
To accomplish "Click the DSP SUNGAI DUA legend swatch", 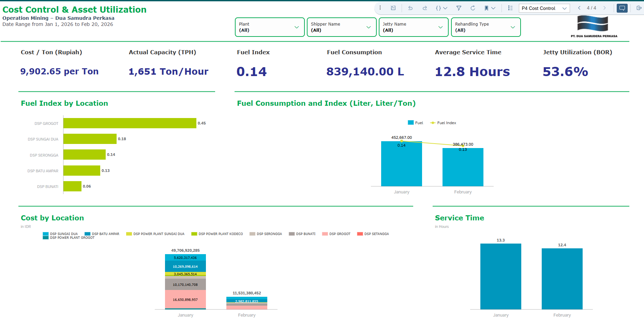I will point(46,234).
